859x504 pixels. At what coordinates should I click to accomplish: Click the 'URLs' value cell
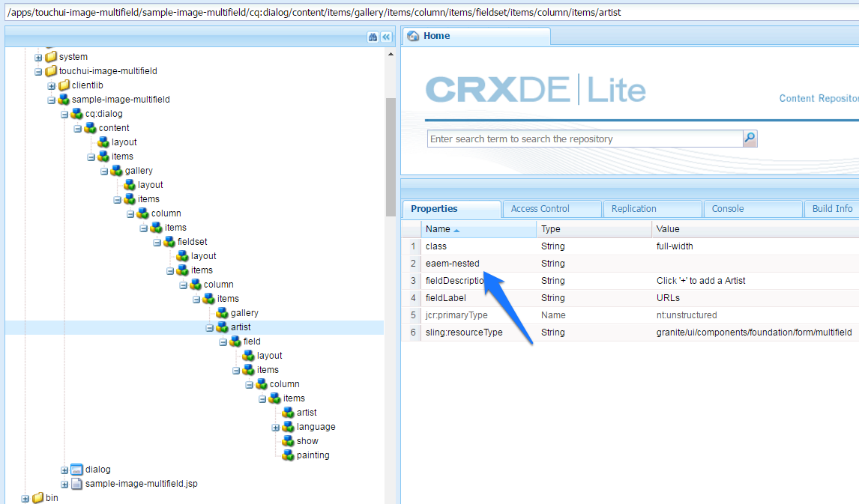(668, 298)
